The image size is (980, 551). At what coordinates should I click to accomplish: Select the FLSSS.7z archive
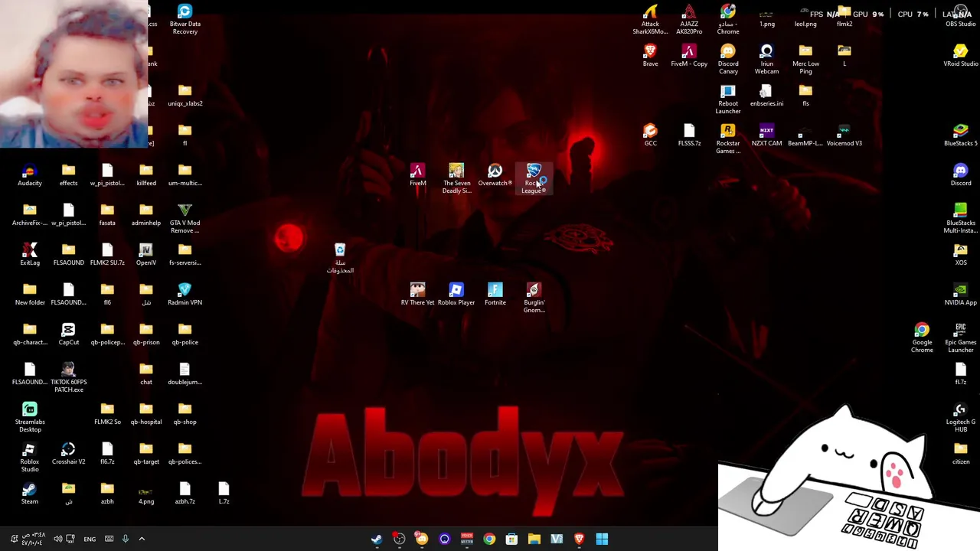point(689,135)
